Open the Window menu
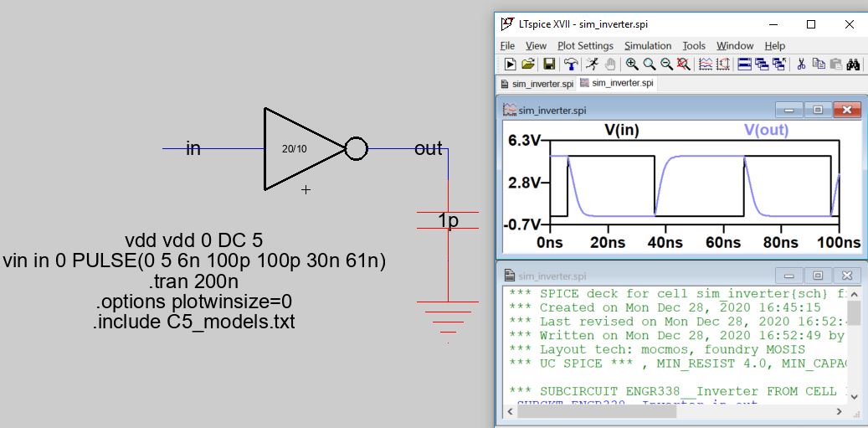 coord(735,45)
